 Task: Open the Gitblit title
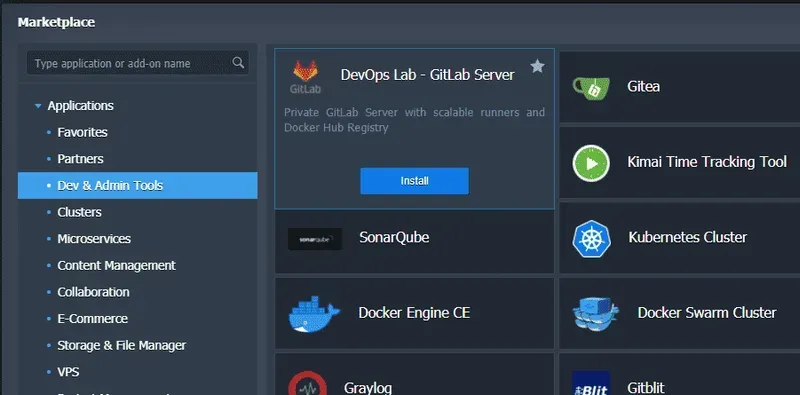point(645,388)
